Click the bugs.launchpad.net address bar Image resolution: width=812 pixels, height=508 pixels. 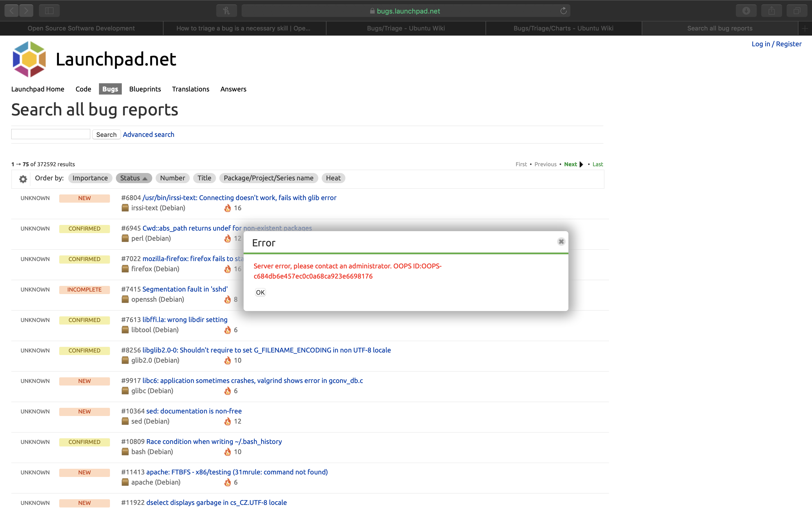pos(406,11)
